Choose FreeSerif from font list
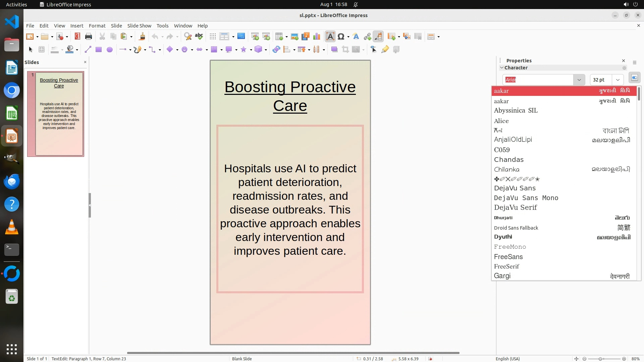Screen dimensions: 644x362 click(x=506, y=266)
